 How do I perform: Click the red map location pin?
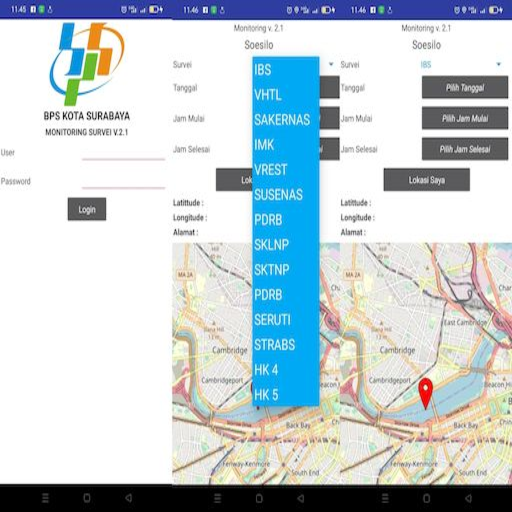(x=426, y=394)
